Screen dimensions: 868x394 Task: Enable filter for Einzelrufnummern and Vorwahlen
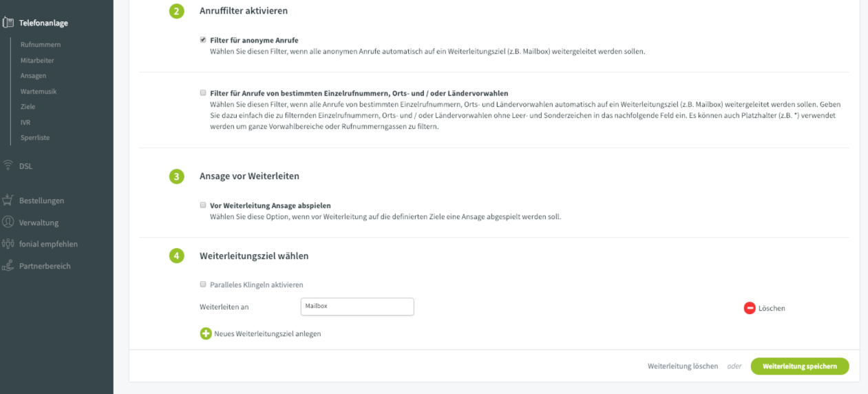(203, 92)
